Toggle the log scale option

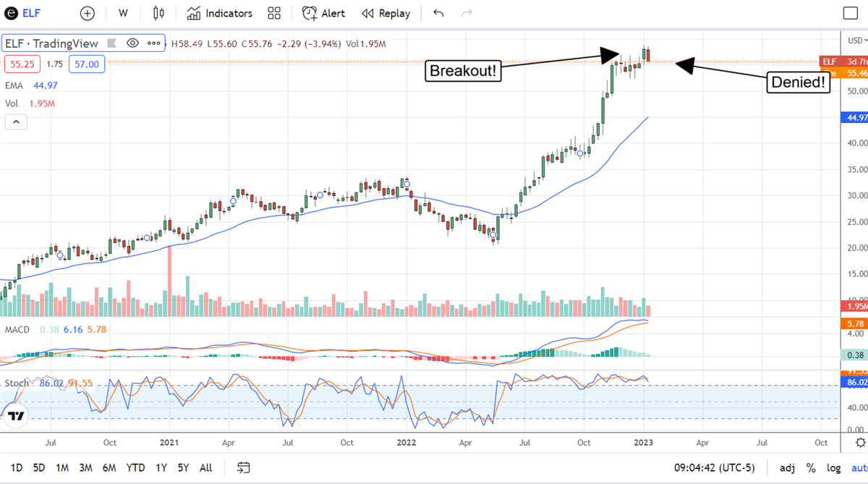834,467
